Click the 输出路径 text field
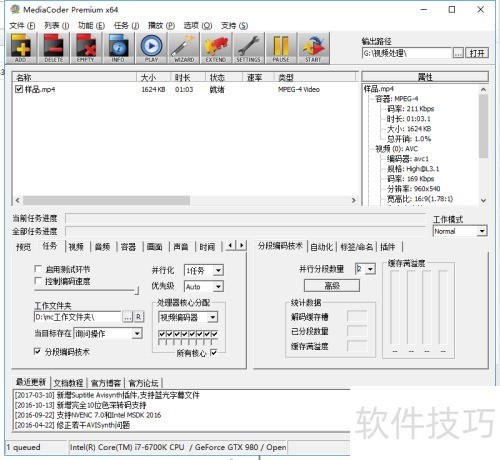 pos(407,53)
